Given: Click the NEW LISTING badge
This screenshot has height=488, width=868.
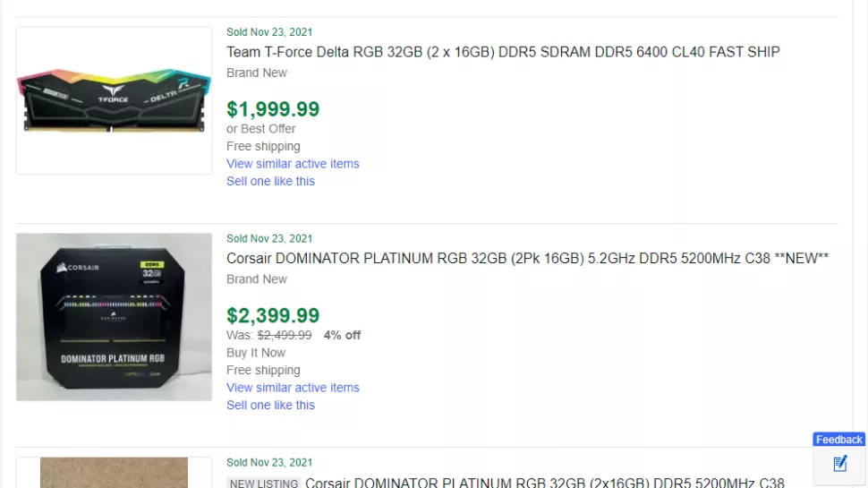Looking at the screenshot, I should tap(262, 484).
